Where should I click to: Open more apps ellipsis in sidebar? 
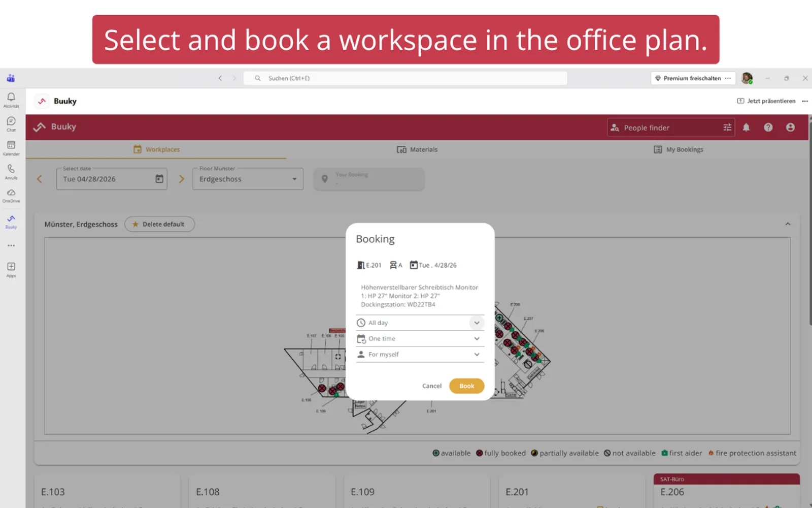(11, 245)
